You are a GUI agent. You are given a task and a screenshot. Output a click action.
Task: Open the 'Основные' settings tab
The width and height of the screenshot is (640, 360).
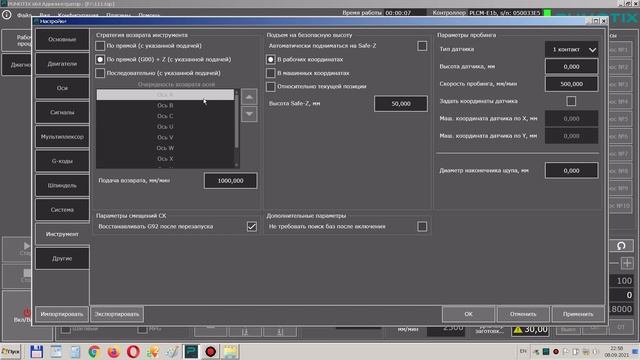tap(62, 40)
